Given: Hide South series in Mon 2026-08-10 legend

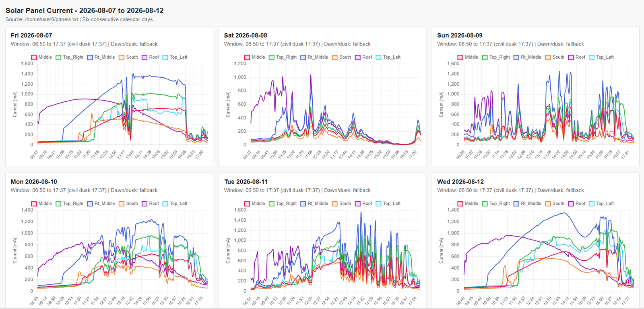Looking at the screenshot, I should pos(128,204).
